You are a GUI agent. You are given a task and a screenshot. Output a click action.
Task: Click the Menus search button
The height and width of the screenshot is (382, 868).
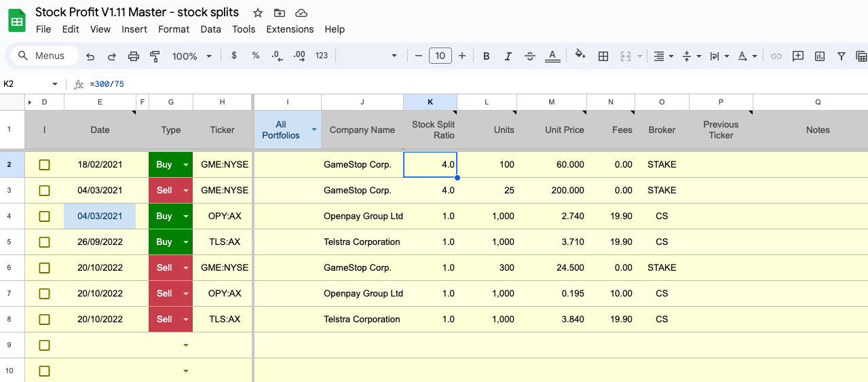tap(42, 56)
